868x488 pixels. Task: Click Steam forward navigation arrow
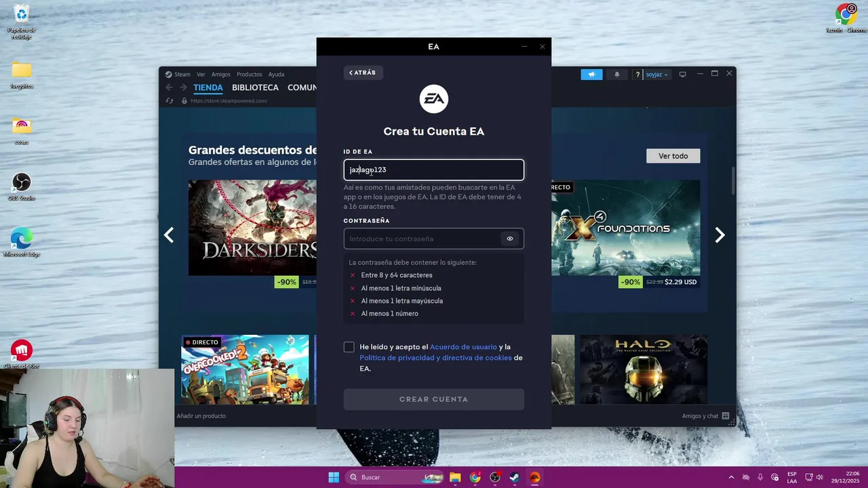183,87
